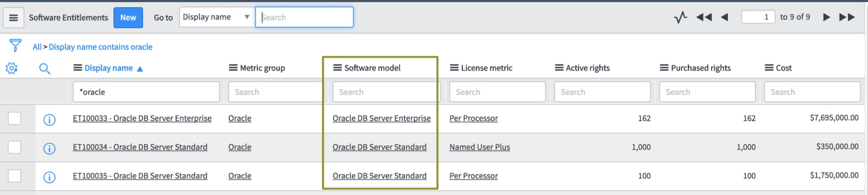The width and height of the screenshot is (868, 195).
Task: Open Software model column menu icon
Action: point(337,68)
